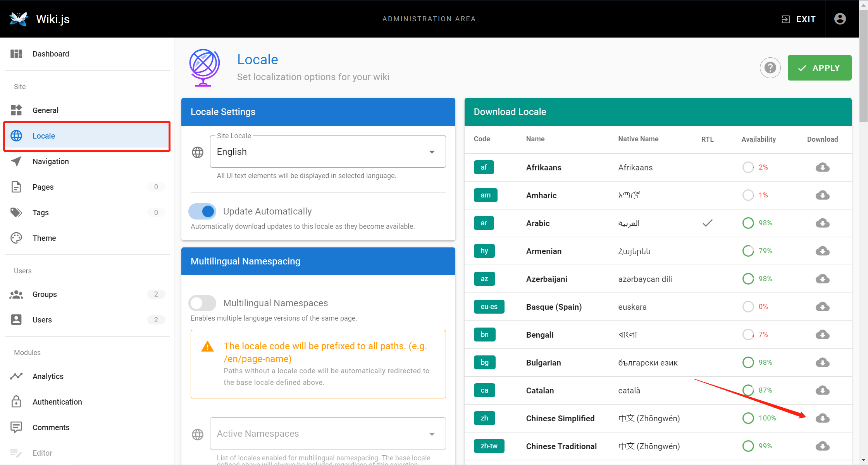This screenshot has height=465, width=868.
Task: Click EXIT to leave administration area
Action: click(798, 19)
